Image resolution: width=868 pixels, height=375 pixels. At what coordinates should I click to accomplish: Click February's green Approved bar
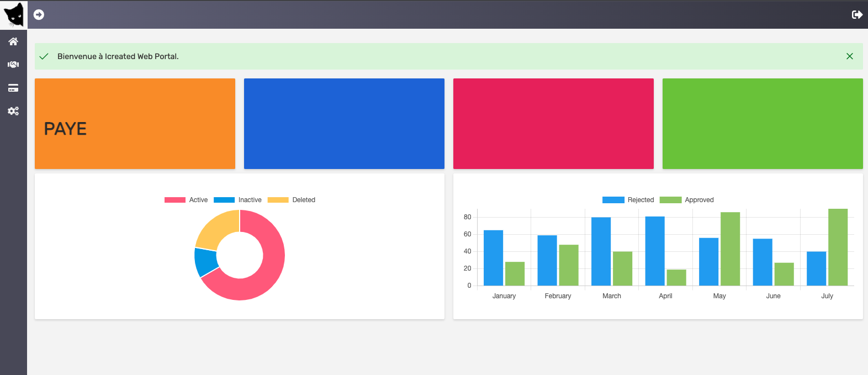coord(569,265)
